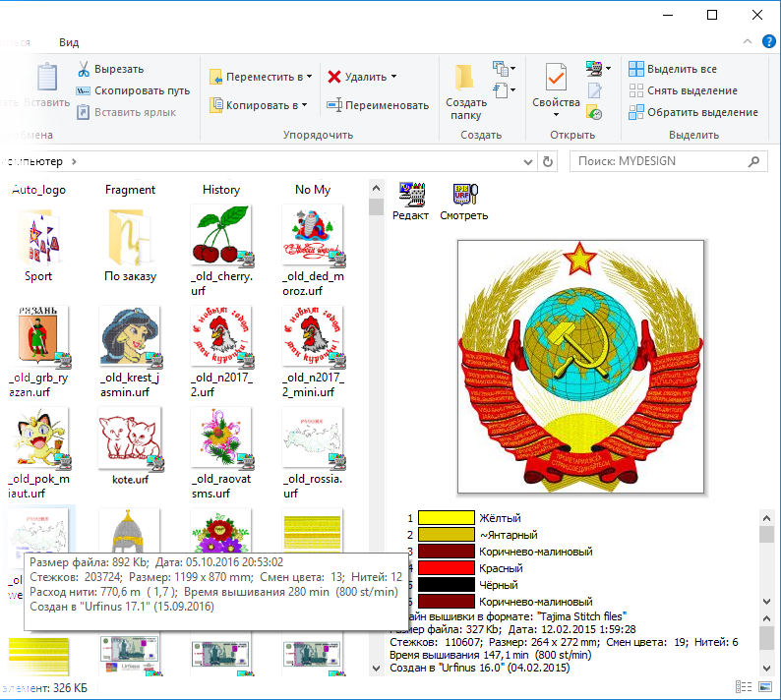Click the Вырезать scissors icon
This screenshot has width=781, height=700.
[x=84, y=70]
